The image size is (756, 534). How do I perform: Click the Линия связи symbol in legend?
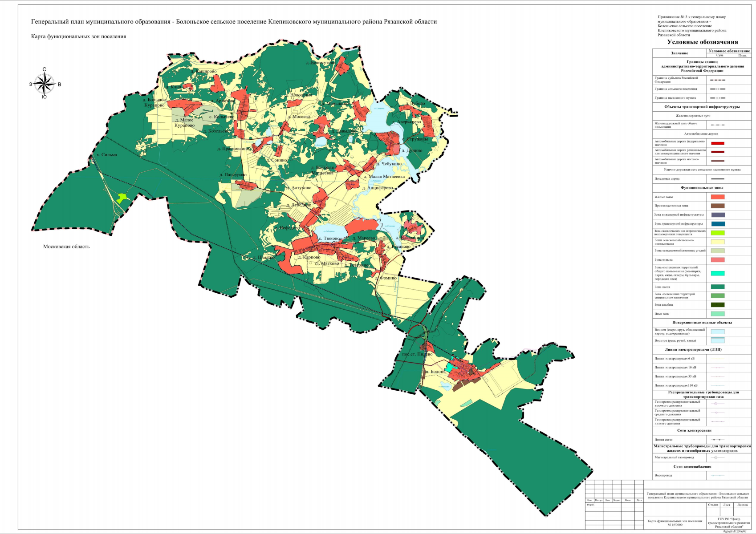717,440
